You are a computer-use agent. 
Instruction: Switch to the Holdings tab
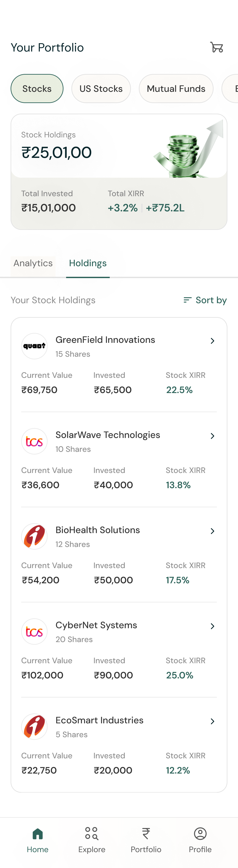[x=88, y=263]
